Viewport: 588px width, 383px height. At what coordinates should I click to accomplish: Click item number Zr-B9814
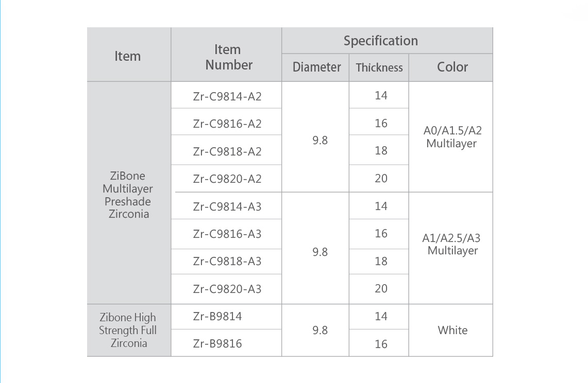(x=217, y=316)
